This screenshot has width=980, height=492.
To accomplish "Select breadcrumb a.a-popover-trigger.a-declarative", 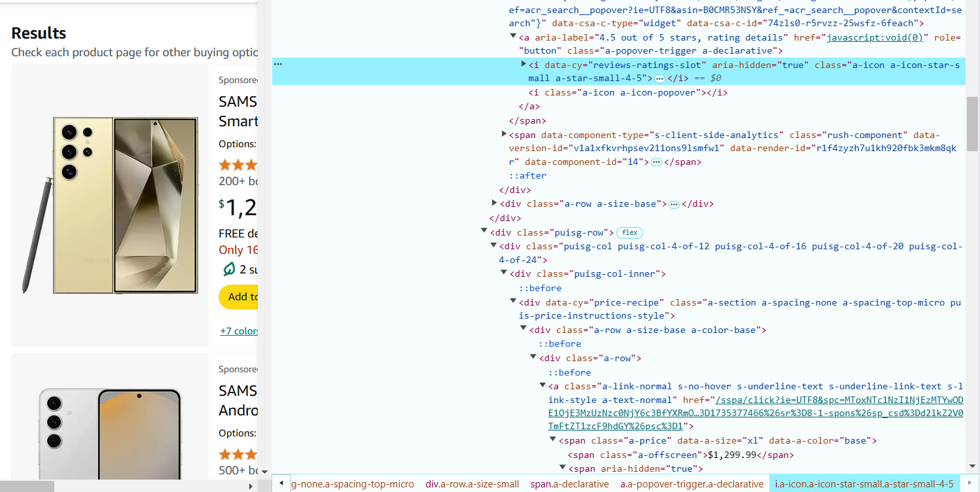I will (x=691, y=484).
